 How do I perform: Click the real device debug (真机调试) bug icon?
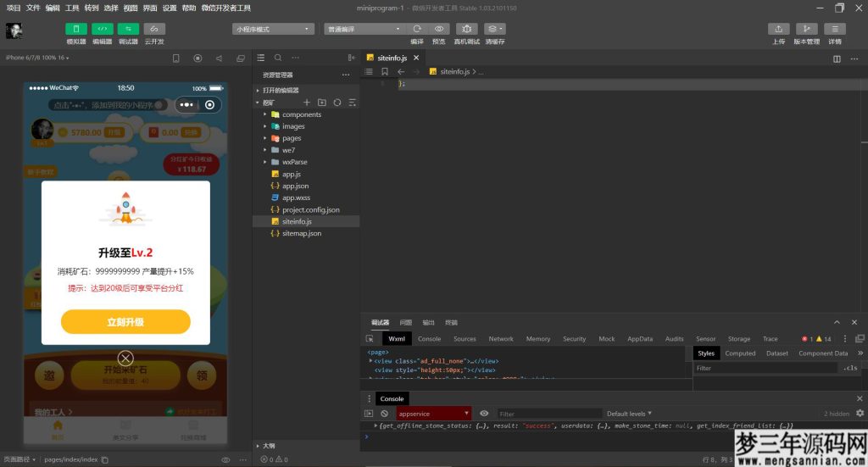(x=466, y=29)
